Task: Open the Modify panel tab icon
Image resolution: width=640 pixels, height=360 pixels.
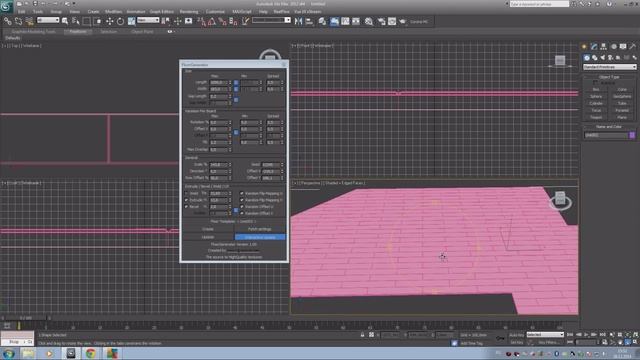Action: point(594,47)
